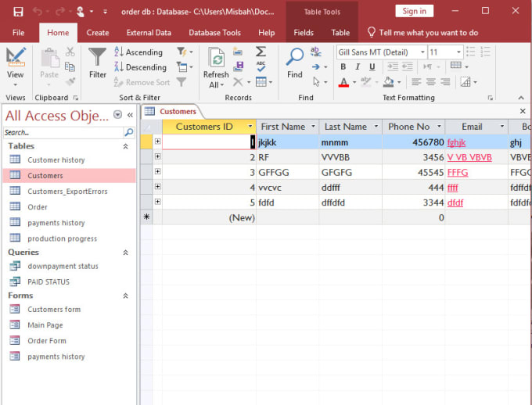Switch to the External Data tab
Screen dimensions: 532x405
click(x=149, y=33)
